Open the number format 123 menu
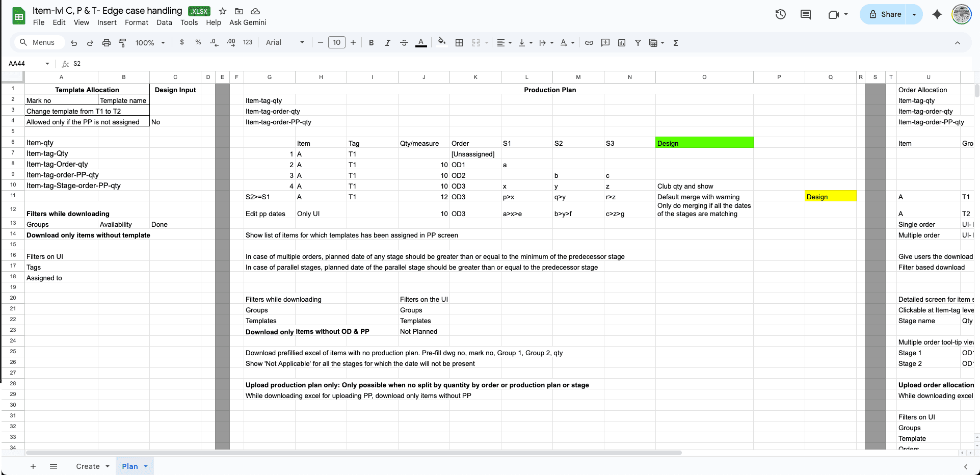Image resolution: width=980 pixels, height=475 pixels. pyautogui.click(x=248, y=42)
